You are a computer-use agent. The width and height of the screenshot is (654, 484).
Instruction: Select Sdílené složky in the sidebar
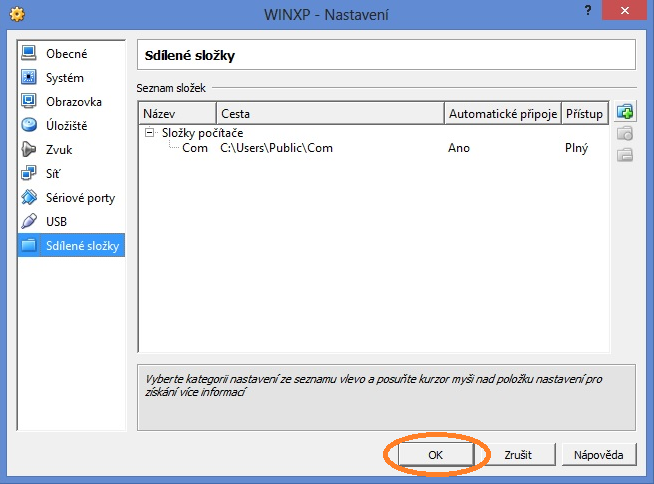click(x=71, y=245)
